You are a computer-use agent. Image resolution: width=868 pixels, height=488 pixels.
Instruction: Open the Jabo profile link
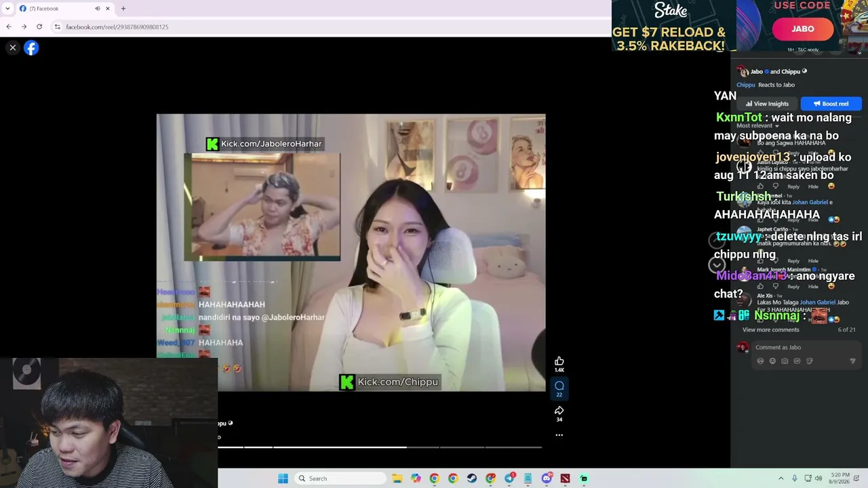(756, 71)
